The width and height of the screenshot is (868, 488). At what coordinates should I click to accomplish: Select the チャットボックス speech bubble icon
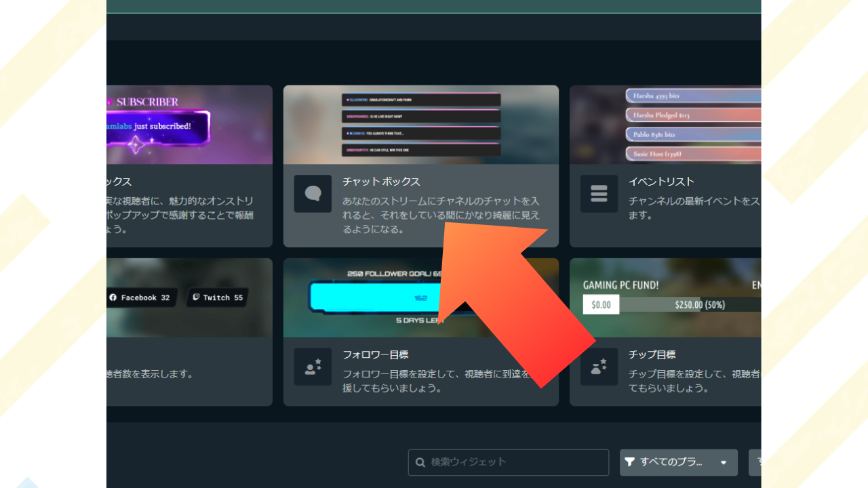[313, 193]
